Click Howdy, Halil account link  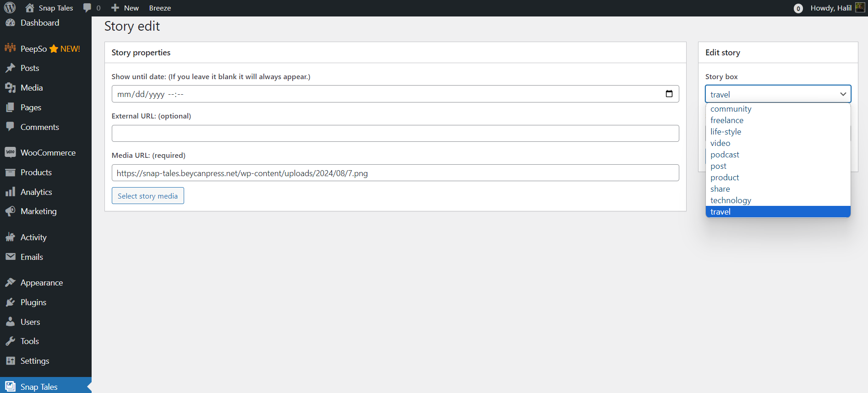831,8
